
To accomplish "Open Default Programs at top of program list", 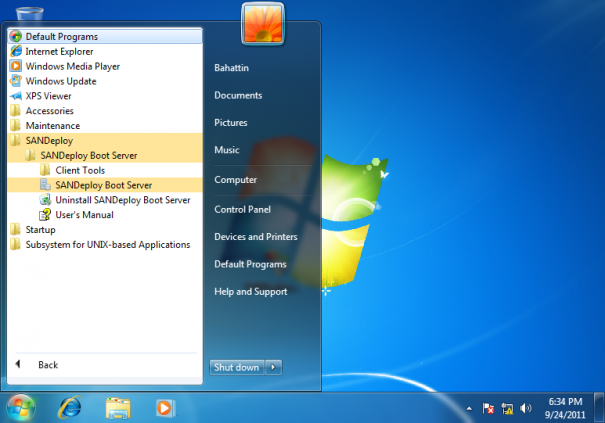I will click(105, 36).
